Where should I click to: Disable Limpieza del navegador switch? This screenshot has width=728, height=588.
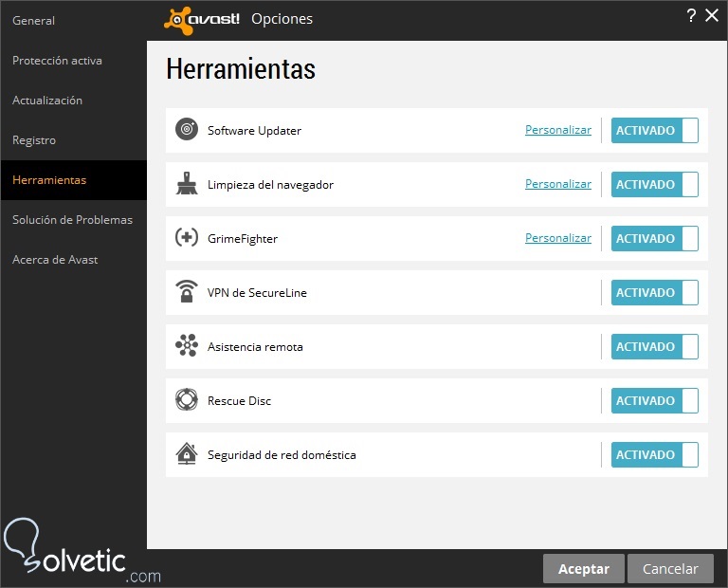pos(655,184)
